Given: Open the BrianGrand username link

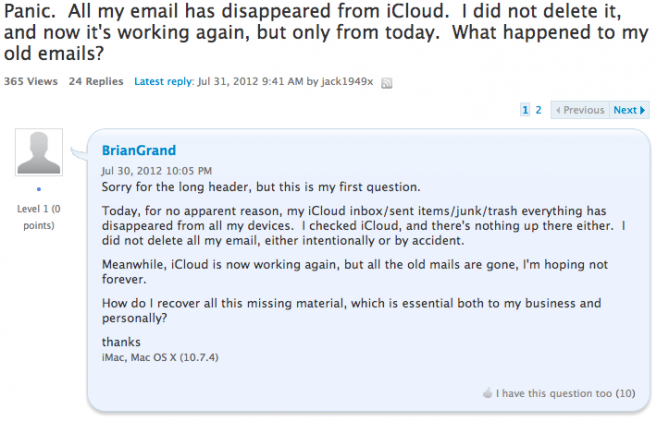Looking at the screenshot, I should coord(136,150).
